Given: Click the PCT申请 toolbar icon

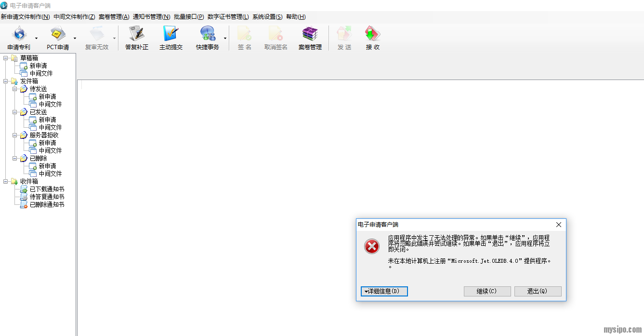Looking at the screenshot, I should tap(58, 35).
